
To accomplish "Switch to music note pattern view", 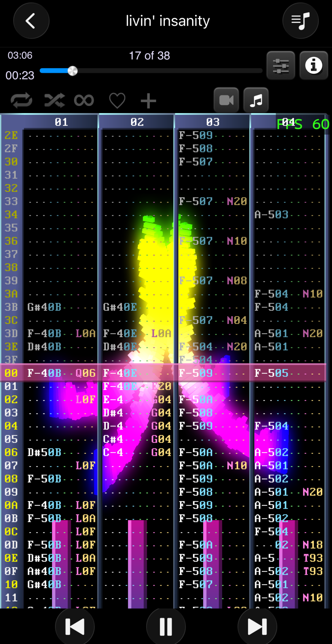I will point(256,100).
